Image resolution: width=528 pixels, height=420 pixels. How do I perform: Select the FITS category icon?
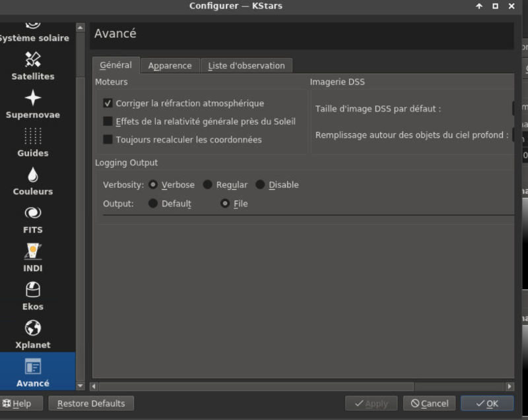pyautogui.click(x=32, y=213)
